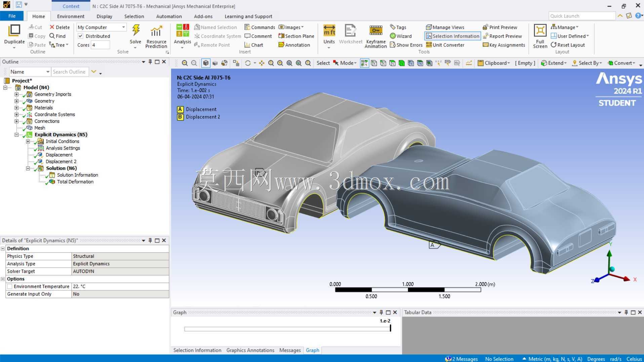
Task: Pin the Tabular Data panel
Action: 626,312
